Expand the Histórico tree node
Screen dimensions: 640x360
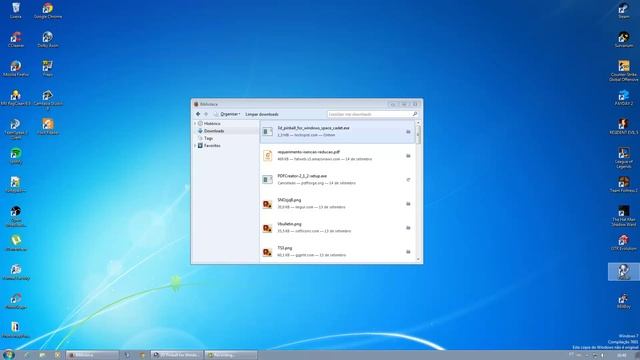[195, 123]
